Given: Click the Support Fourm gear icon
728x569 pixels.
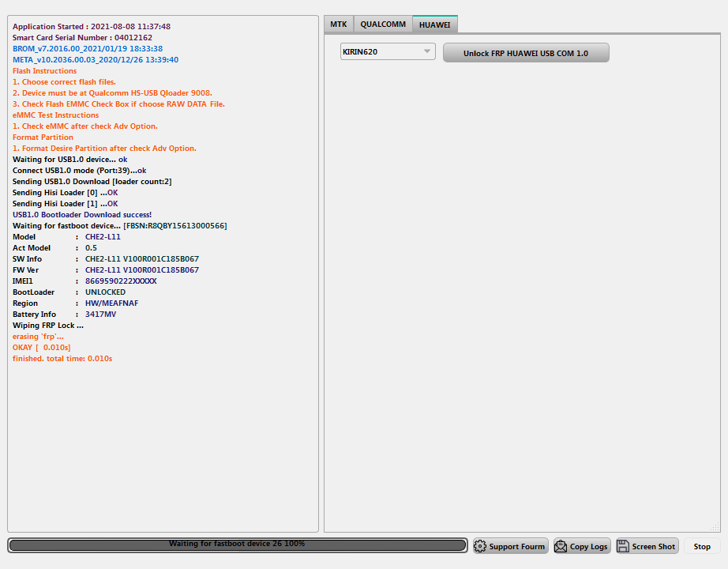Looking at the screenshot, I should tap(479, 546).
